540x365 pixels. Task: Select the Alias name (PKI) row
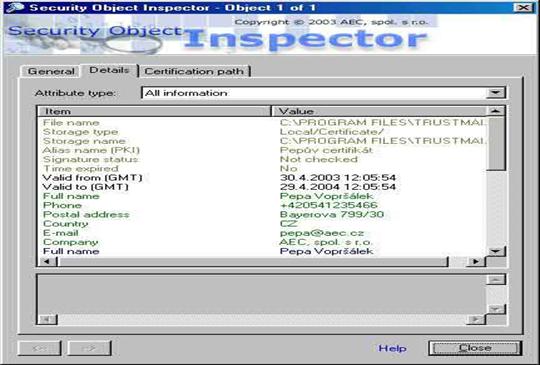pos(262,150)
